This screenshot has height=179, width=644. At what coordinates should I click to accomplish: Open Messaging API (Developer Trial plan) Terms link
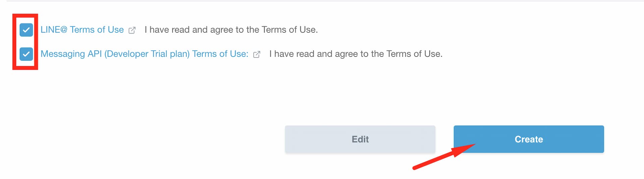coord(145,54)
